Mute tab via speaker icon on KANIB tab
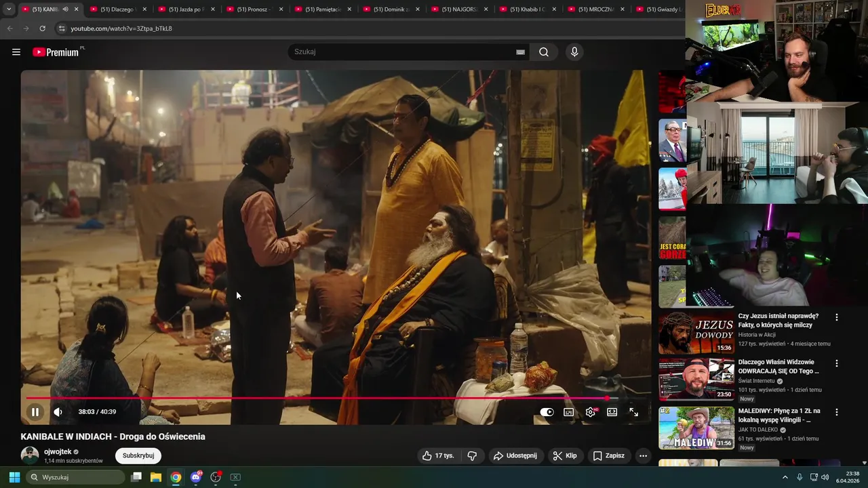Image resolution: width=868 pixels, height=488 pixels. point(66,9)
